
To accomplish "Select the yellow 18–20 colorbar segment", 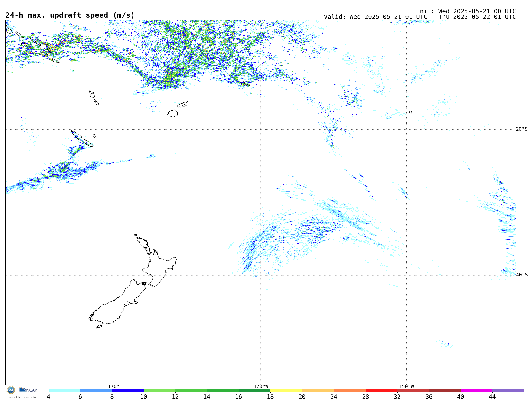I will [x=286, y=390].
